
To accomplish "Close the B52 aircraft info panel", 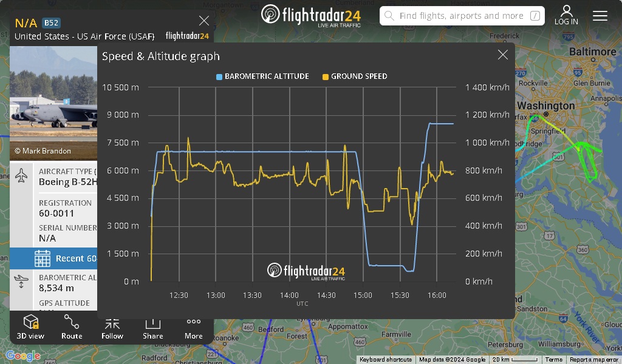I will 204,21.
